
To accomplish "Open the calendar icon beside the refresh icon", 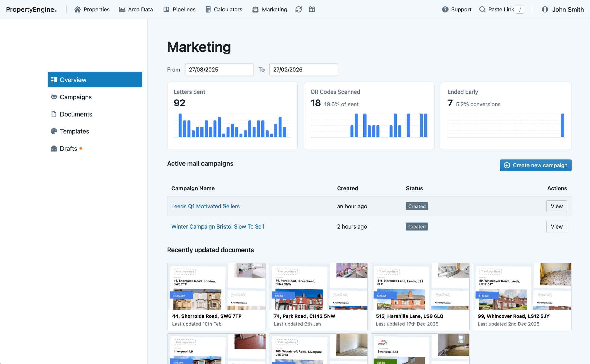I will click(x=312, y=9).
